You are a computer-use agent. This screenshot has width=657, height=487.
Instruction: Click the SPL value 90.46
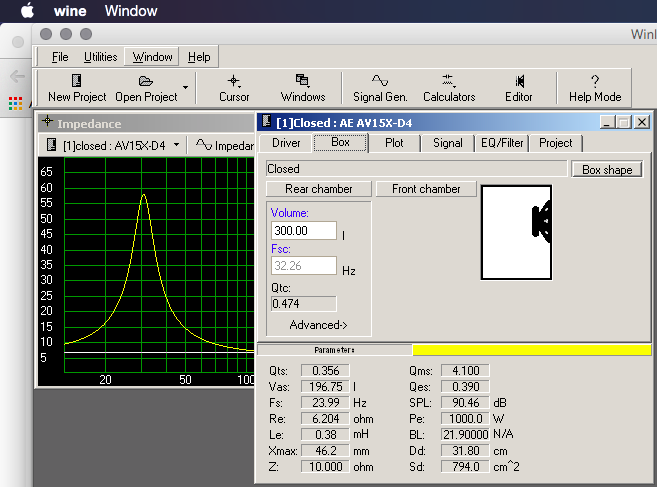tap(465, 403)
